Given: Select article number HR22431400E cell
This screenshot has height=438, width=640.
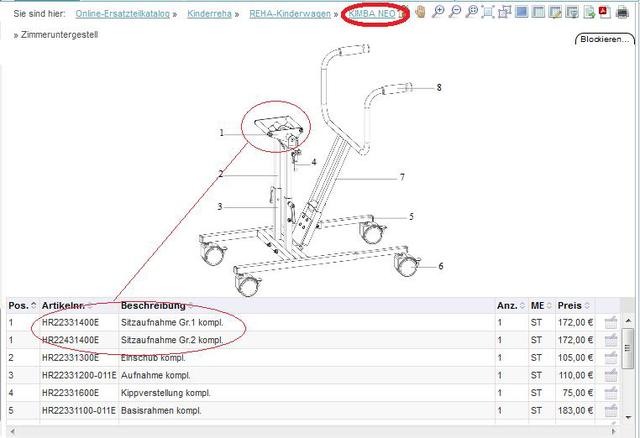Looking at the screenshot, I should coord(70,340).
